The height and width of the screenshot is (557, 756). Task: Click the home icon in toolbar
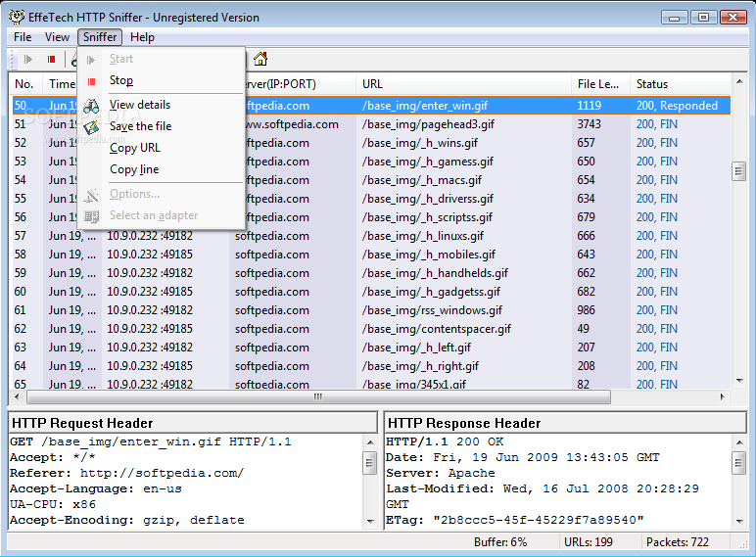pyautogui.click(x=260, y=59)
